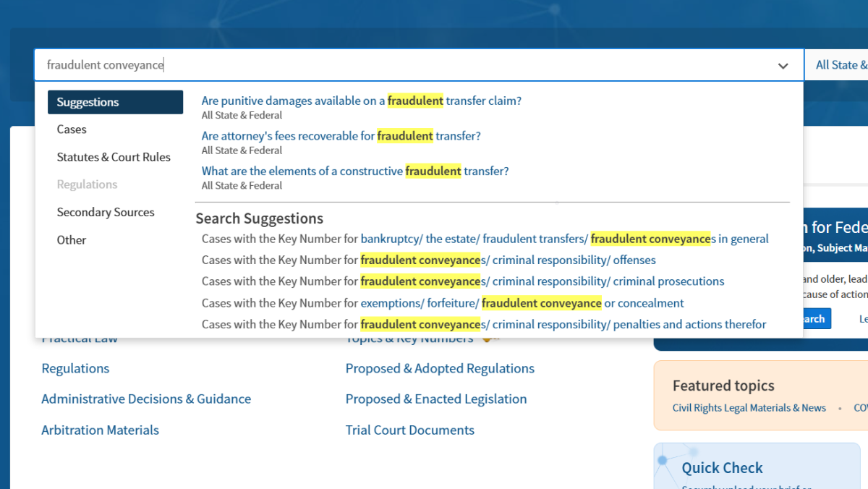Open criminal prosecutions Key Number suggestion
Screen dimensions: 868x489
542,281
